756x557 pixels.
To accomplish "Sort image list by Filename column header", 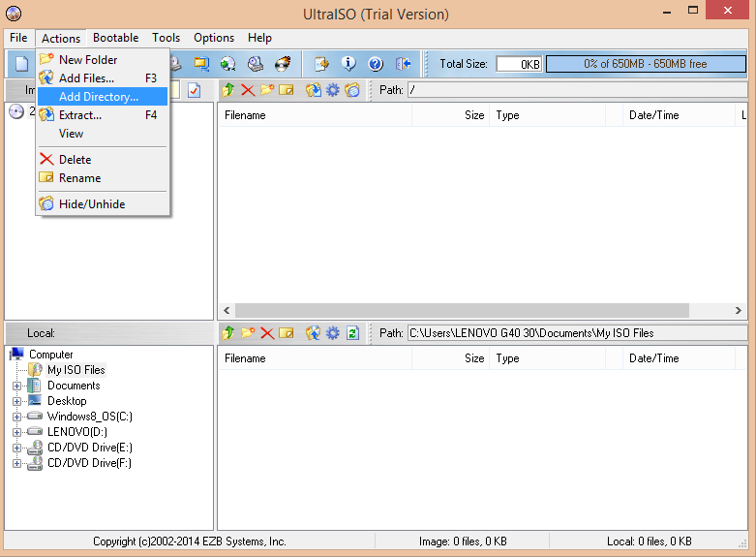I will (x=316, y=115).
